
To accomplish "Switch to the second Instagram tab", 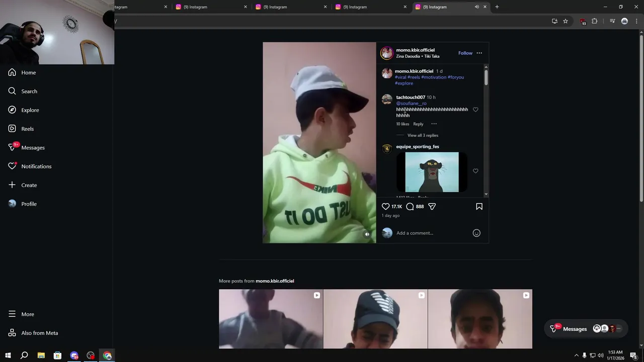I will [211, 7].
